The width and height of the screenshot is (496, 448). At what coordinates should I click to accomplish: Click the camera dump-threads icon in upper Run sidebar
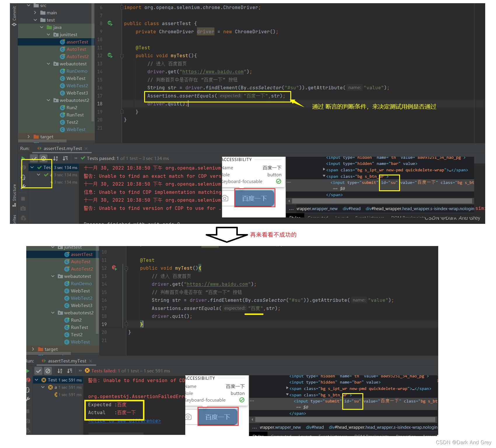(23, 209)
